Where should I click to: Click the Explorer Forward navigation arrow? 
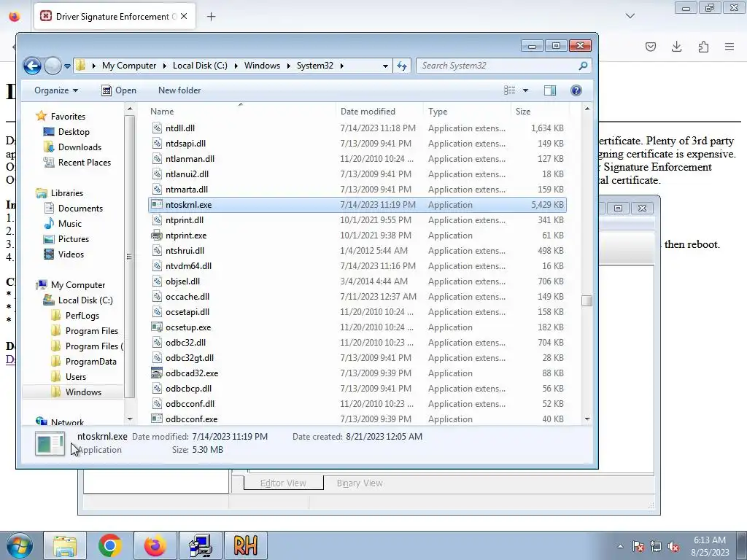[x=53, y=66]
